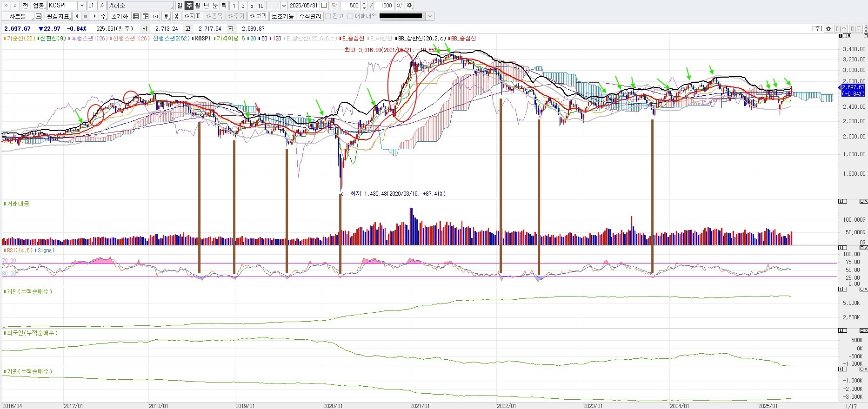The width and height of the screenshot is (868, 409).
Task: Click the grid layout icon after 초기화
Action: (136, 16)
